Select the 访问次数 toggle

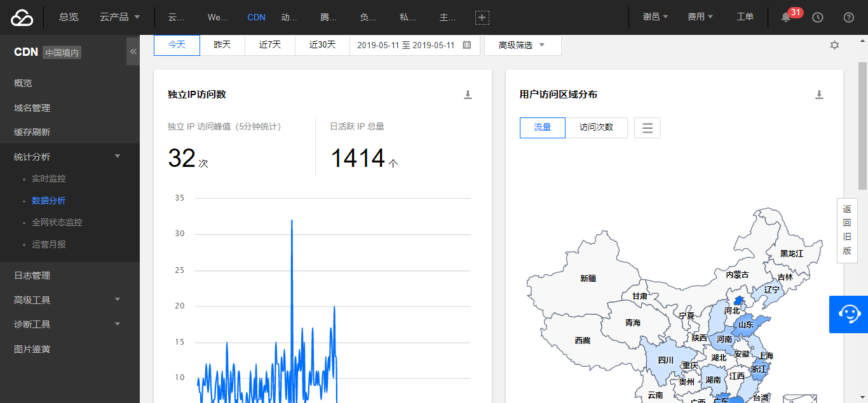pyautogui.click(x=596, y=128)
